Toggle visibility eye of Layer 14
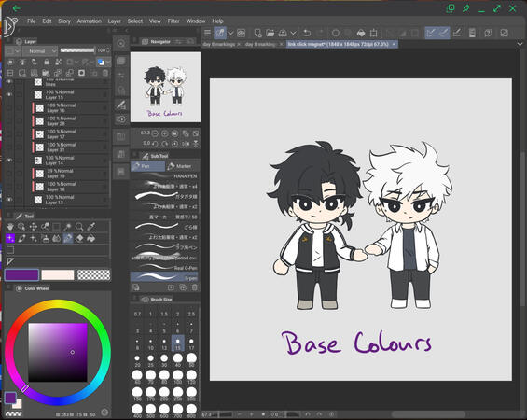The width and height of the screenshot is (527, 420). pyautogui.click(x=9, y=161)
